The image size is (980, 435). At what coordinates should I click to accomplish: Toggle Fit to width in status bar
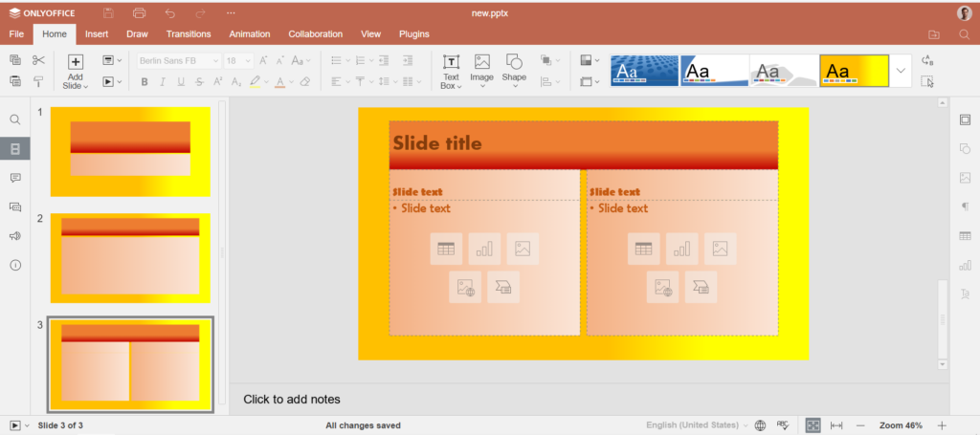point(836,425)
